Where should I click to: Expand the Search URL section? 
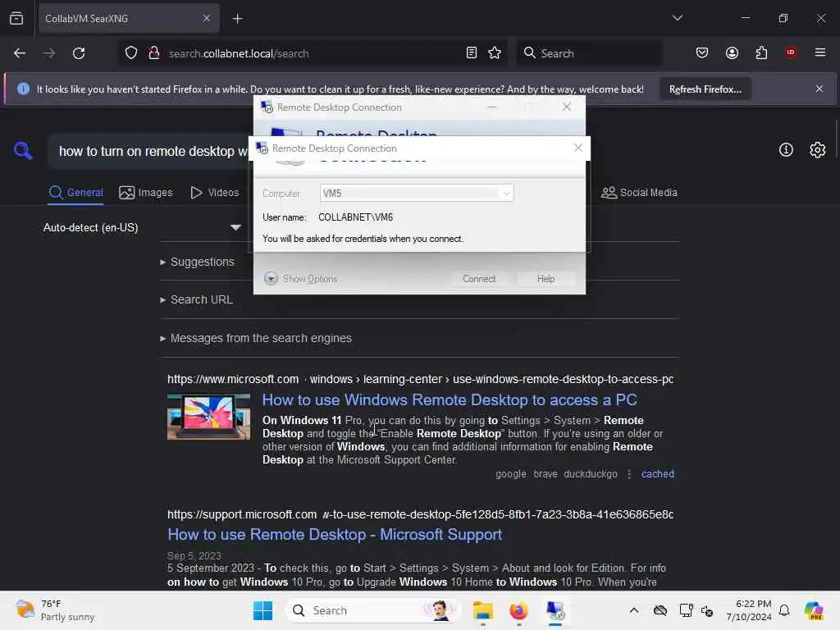[197, 300]
